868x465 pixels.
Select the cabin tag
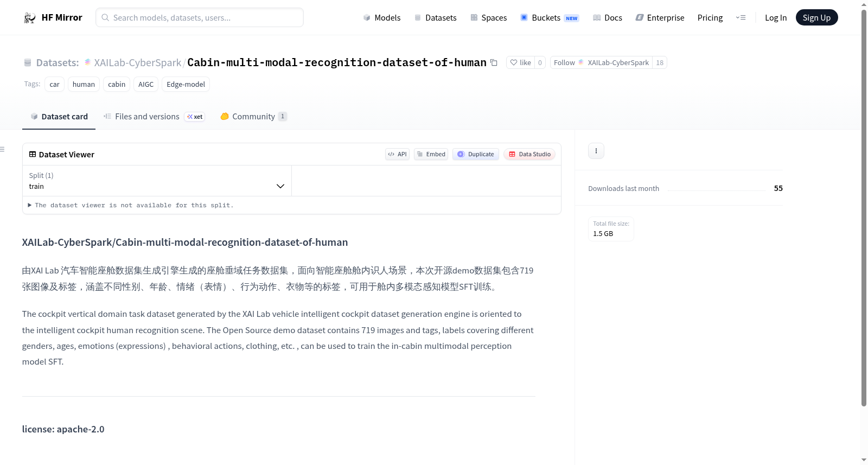(x=117, y=84)
